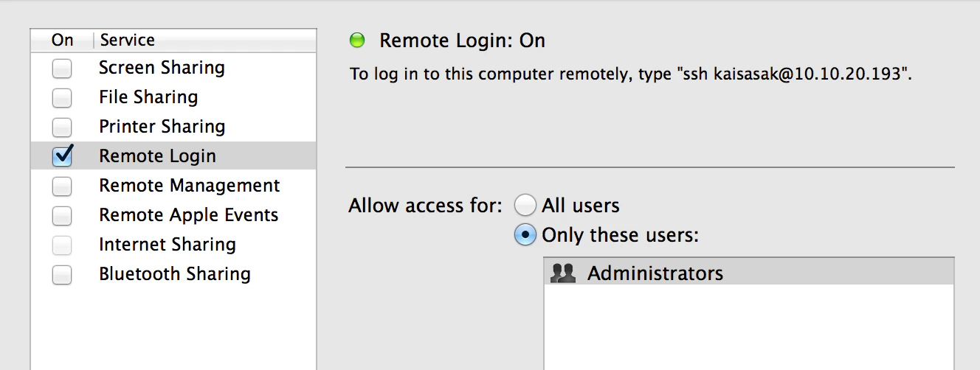Select Bluetooth Sharing in the service list
The image size is (980, 370).
175,274
